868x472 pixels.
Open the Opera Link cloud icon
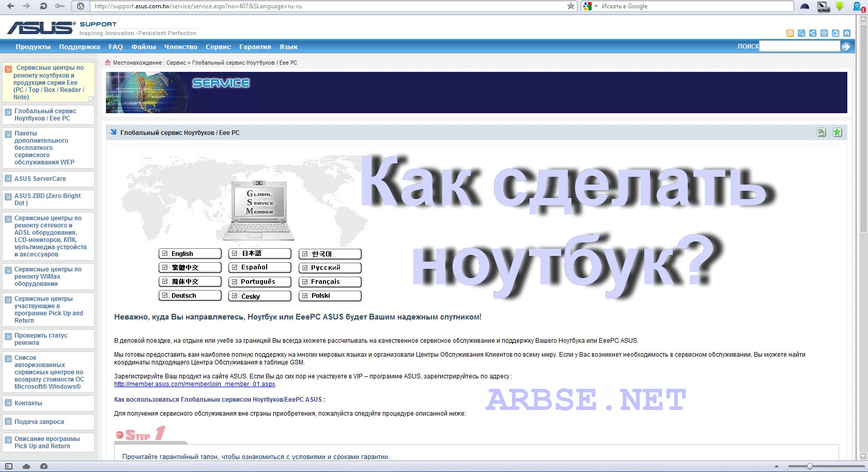pos(26,466)
